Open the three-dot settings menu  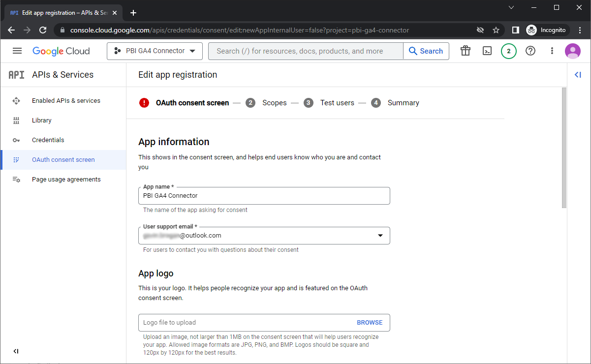[552, 51]
